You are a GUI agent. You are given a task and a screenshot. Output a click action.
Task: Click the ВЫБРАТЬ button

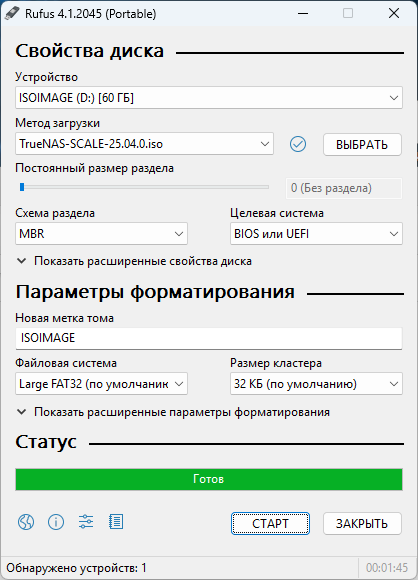(x=362, y=144)
